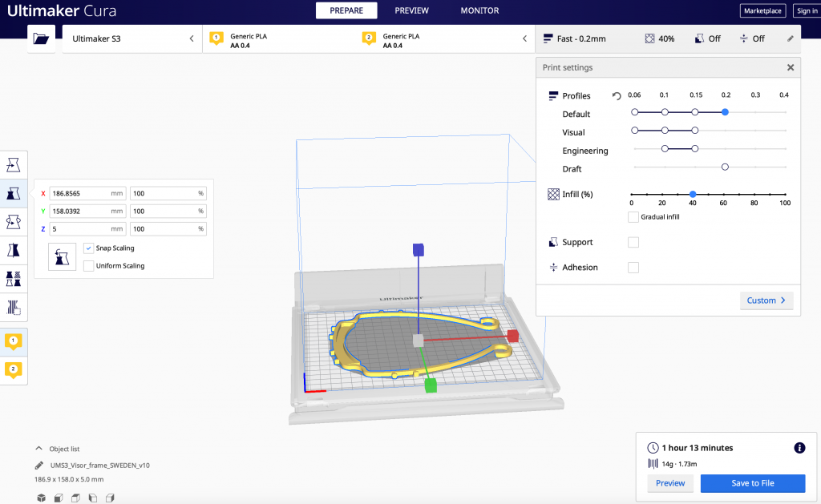Switch to the front view icon
The width and height of the screenshot is (821, 504).
click(x=59, y=498)
